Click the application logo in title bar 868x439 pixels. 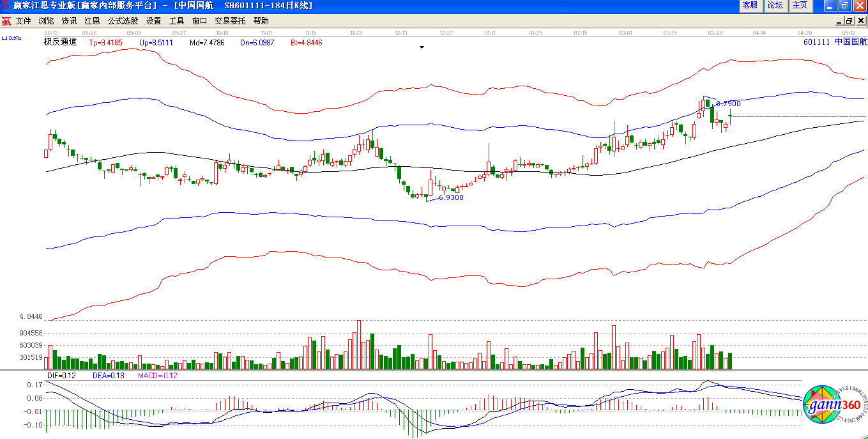coord(6,5)
